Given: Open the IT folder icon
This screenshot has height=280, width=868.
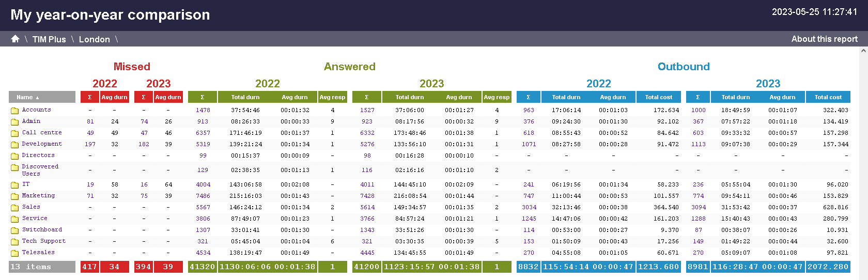Looking at the screenshot, I should point(15,185).
